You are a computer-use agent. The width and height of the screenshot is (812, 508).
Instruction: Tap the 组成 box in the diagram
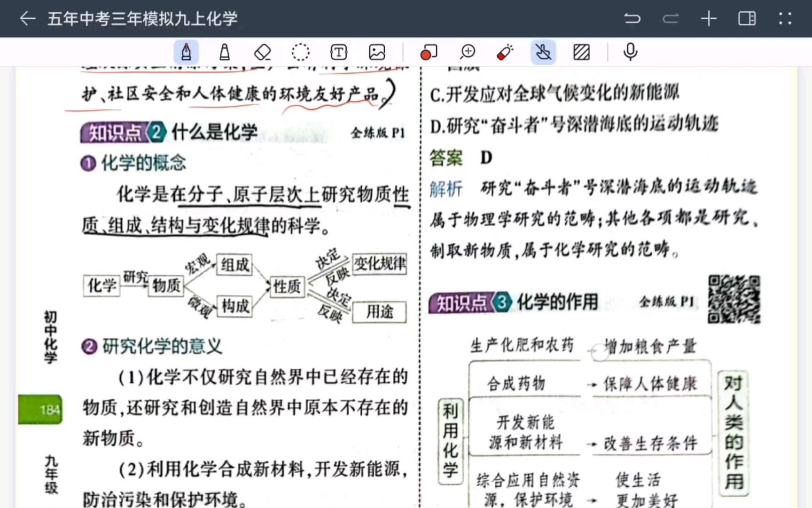click(234, 265)
